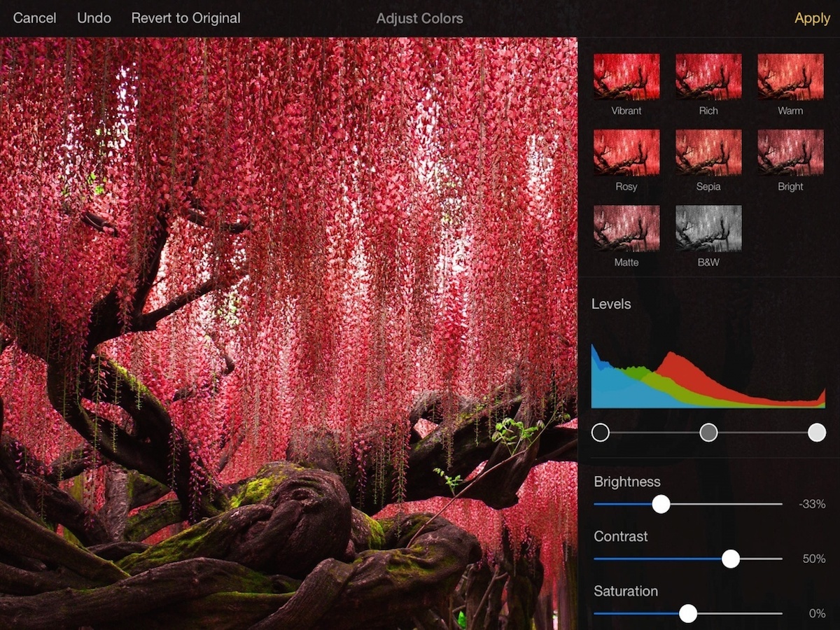Screen dimensions: 840x630
Task: Choose the Rosy color preset
Action: coord(626,153)
